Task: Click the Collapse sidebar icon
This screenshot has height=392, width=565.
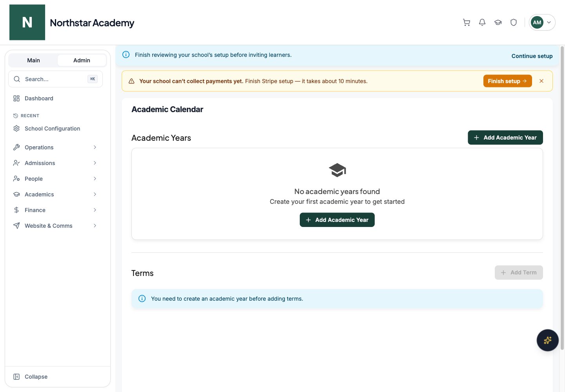Action: (16, 377)
